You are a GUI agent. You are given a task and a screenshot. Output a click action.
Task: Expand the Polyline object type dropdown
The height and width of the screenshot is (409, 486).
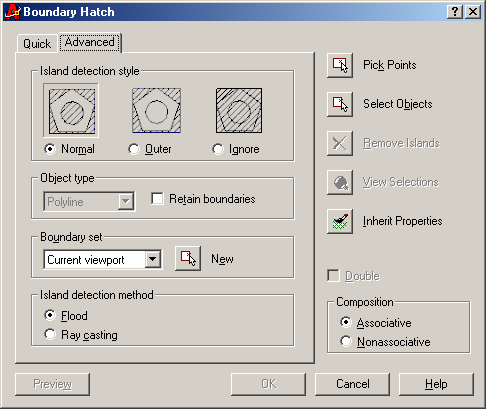[x=126, y=201]
